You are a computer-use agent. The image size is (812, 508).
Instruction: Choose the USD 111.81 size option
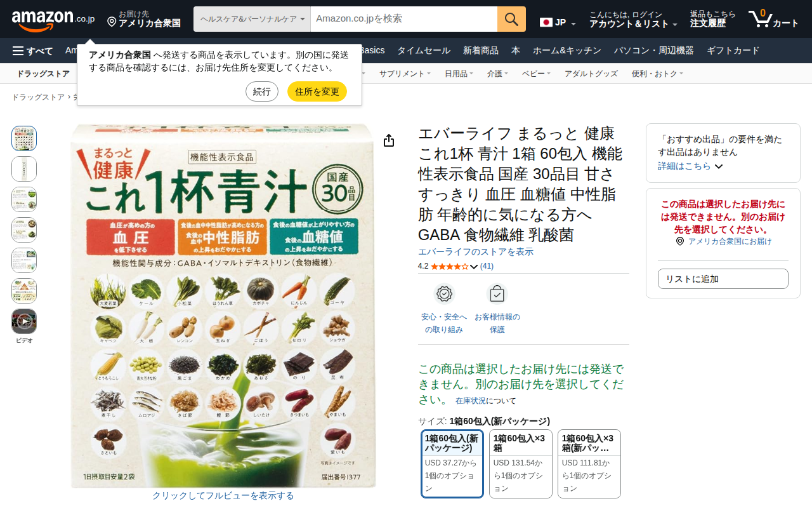click(x=589, y=464)
